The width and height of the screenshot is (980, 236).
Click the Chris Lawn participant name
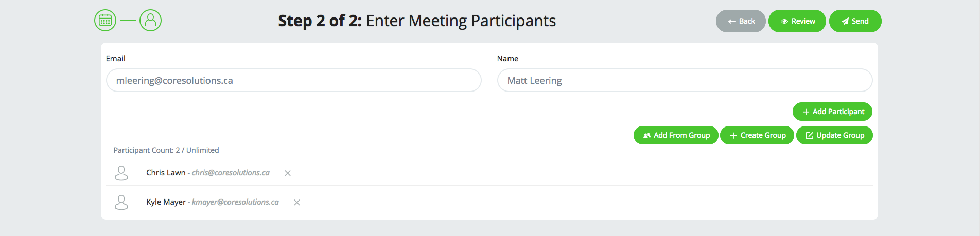[165, 173]
